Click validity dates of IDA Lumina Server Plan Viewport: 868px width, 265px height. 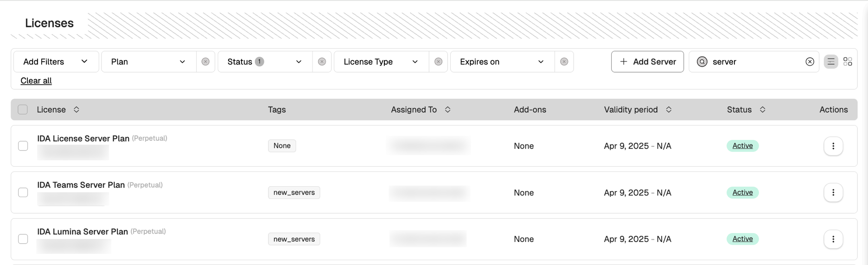[x=638, y=239]
